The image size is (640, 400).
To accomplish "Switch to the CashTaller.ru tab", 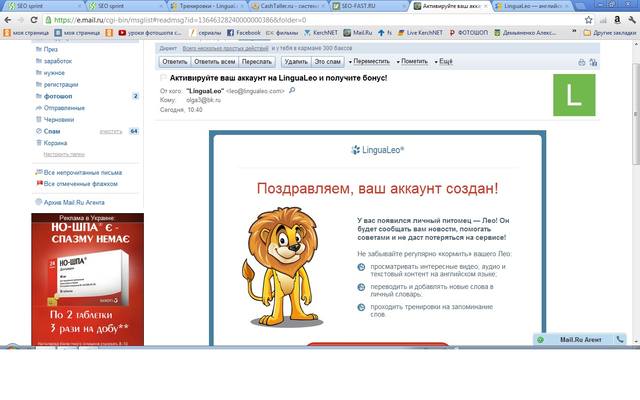I will point(287,6).
